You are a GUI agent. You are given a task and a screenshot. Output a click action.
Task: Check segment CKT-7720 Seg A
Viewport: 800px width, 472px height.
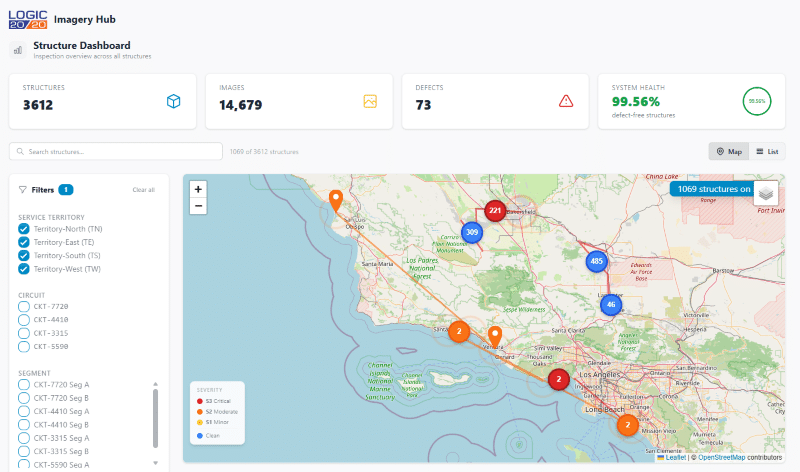click(x=23, y=385)
